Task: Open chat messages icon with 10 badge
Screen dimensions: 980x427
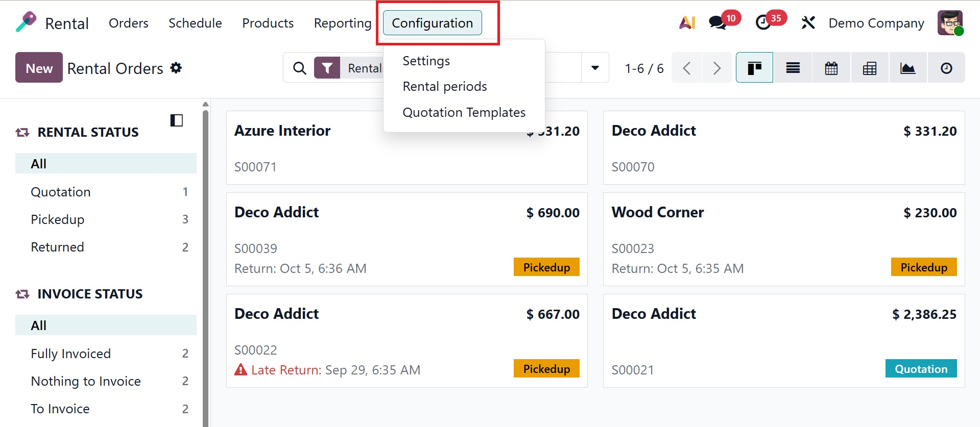Action: point(718,23)
